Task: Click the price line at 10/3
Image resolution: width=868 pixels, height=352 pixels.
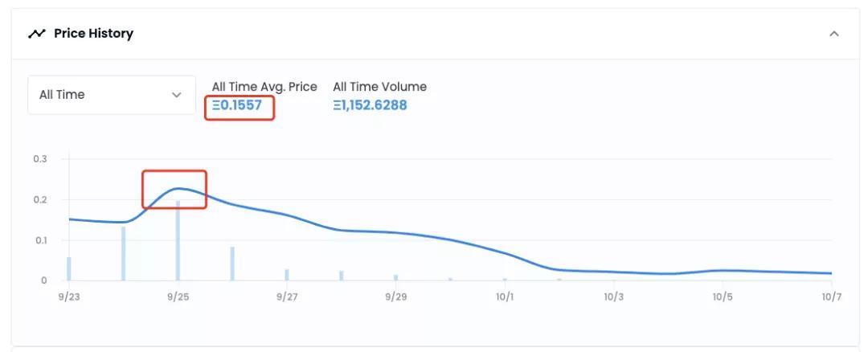Action: tap(614, 272)
